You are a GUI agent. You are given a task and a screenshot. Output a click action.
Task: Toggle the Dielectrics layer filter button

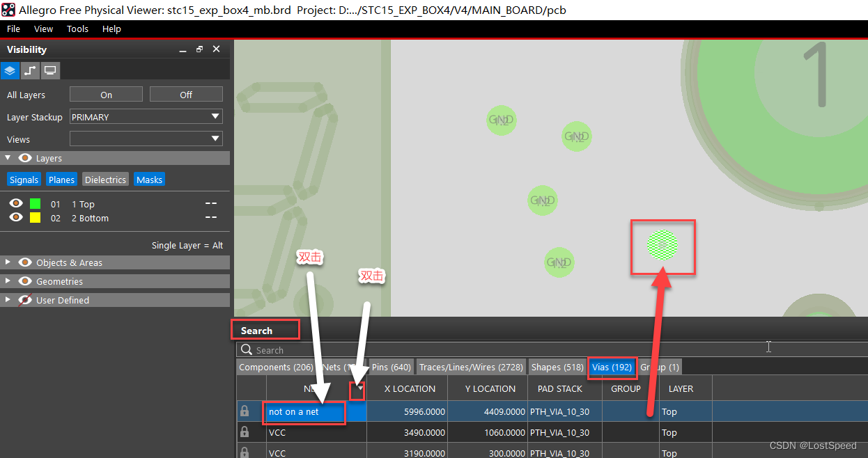pos(105,180)
